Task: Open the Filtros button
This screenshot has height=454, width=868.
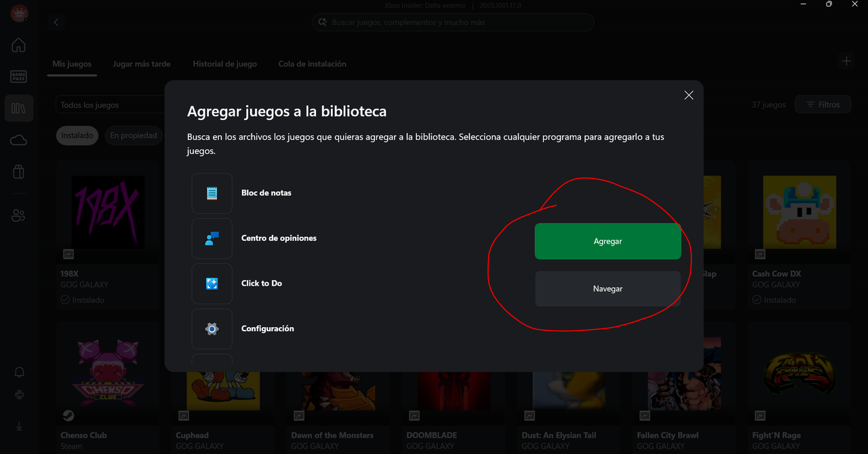Action: (823, 105)
